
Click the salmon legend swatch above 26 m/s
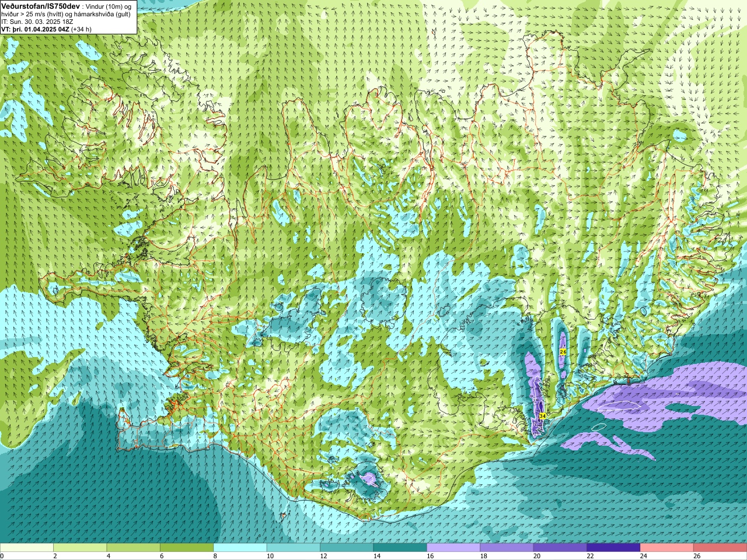720,548
